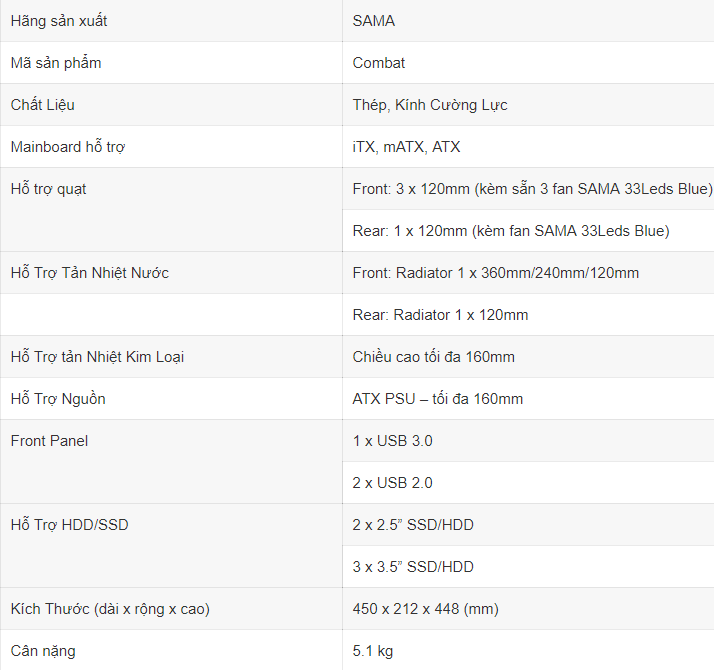
Task: Select the "Front: 3 x 120mm" fan row
Action: (532, 189)
